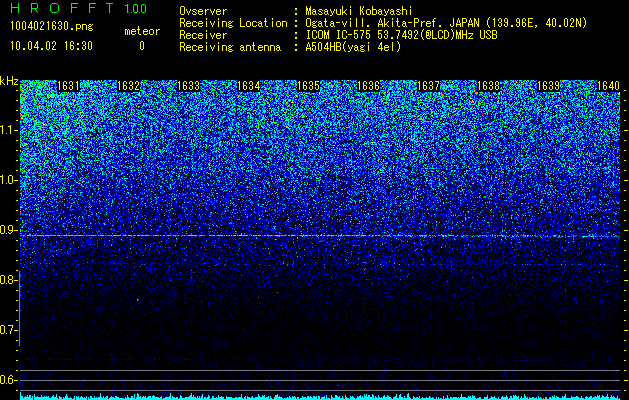This screenshot has height=400, width=629.
Task: Click the kHz axis unit label
Action: point(9,81)
